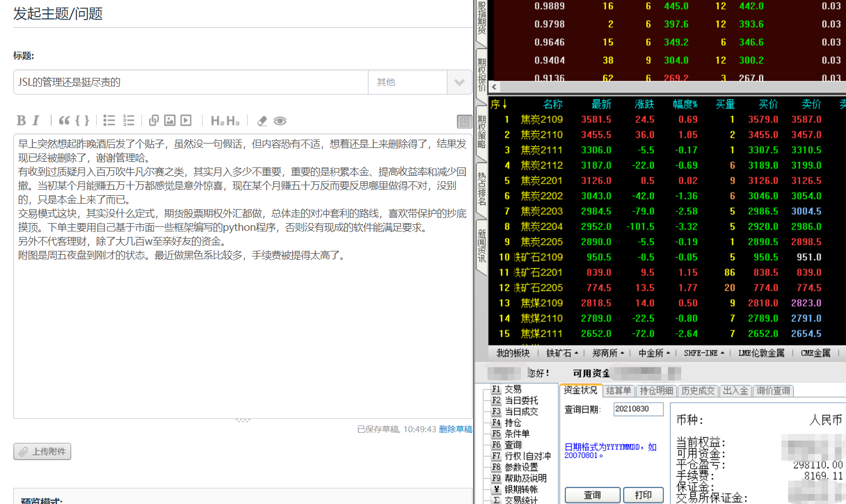The height and width of the screenshot is (504, 846).
Task: Insert a numbered list
Action: (129, 121)
